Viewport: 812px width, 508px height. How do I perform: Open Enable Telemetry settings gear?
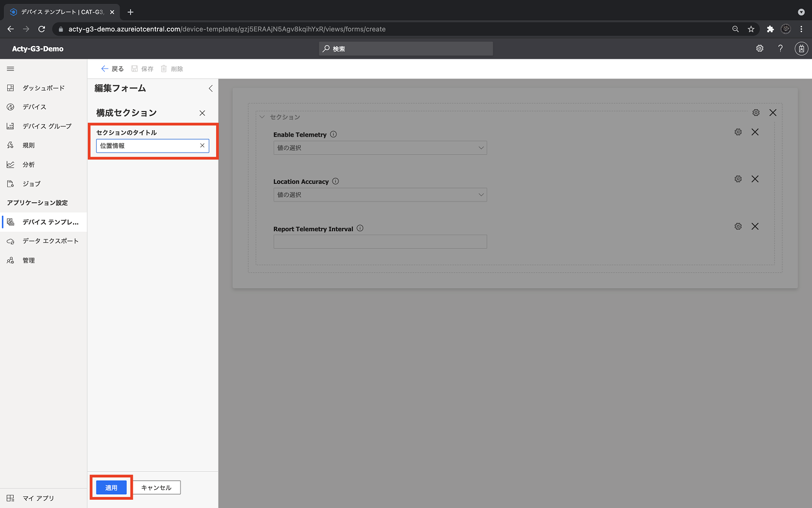738,132
